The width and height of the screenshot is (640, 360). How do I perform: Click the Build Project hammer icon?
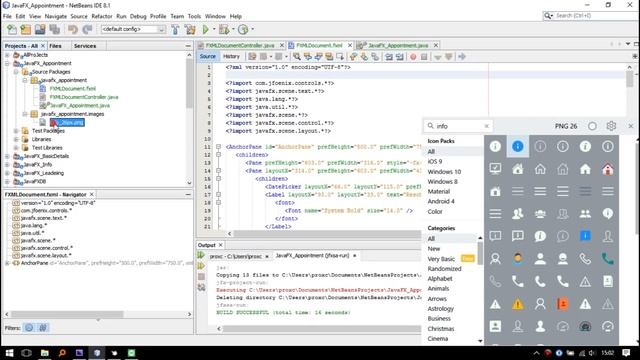[x=175, y=29]
